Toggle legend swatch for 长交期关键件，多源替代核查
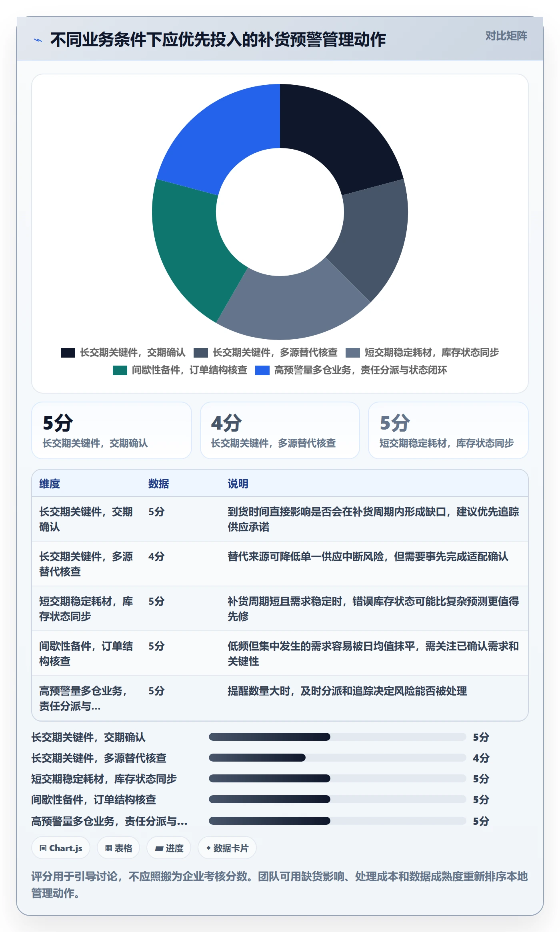The height and width of the screenshot is (932, 560). point(201,352)
